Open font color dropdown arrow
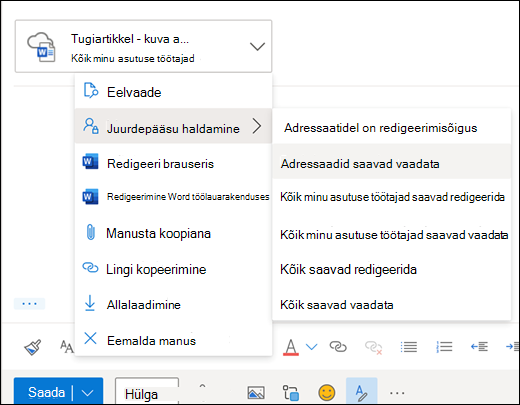 pos(311,347)
